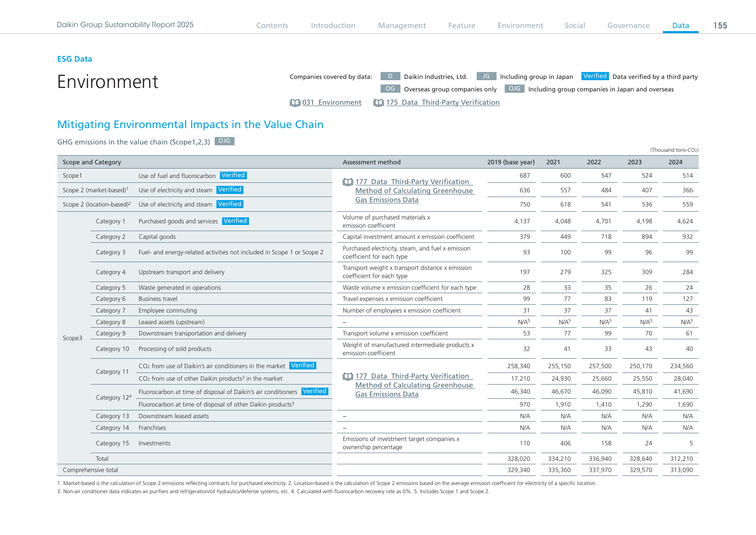Click the Category 6 Business travel label
Viewport: 756px width, 535px height.
[158, 299]
